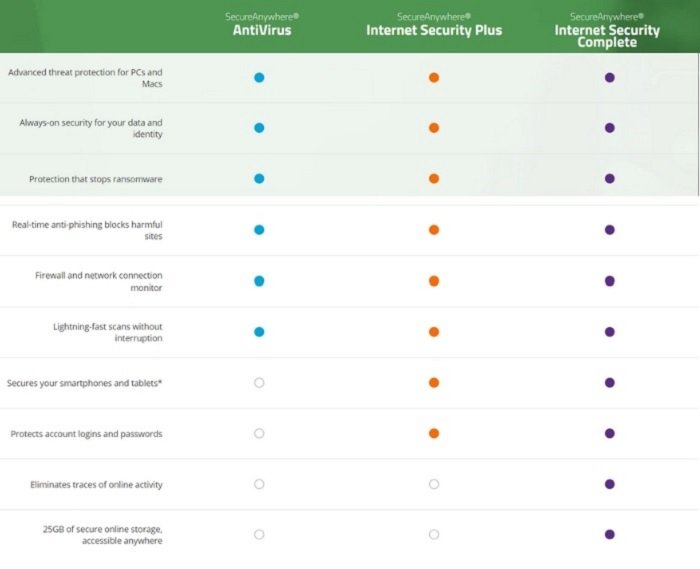Click the AntiVirus column header

[x=262, y=25]
